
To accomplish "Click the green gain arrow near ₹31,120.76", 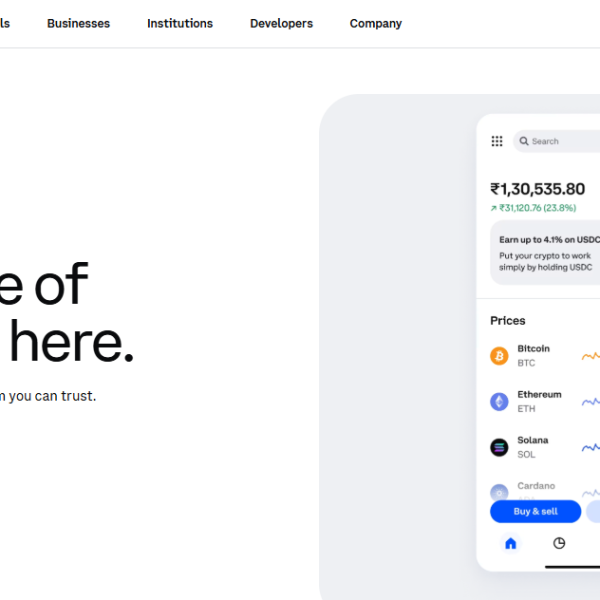I will coord(493,208).
